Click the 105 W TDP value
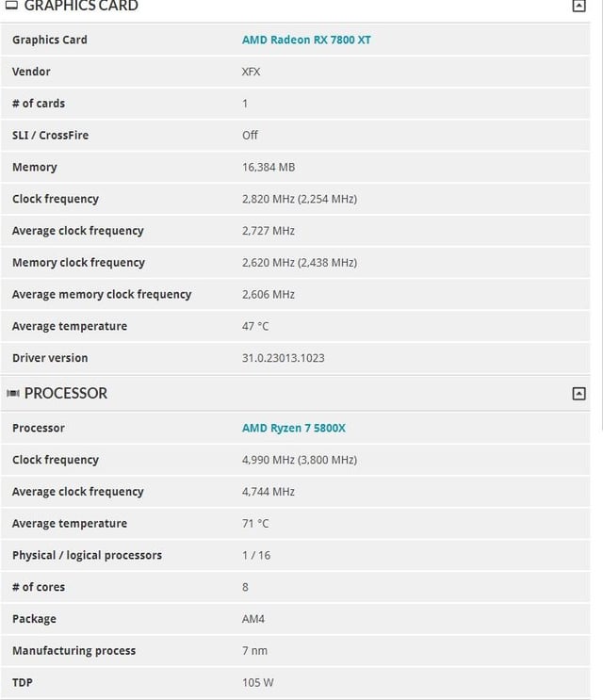This screenshot has width=603, height=700. tap(257, 682)
